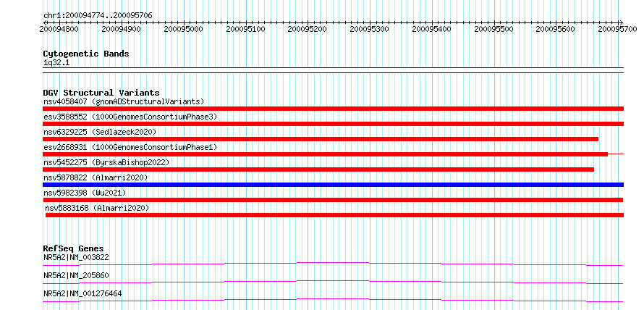Click ruler position 200095200

coord(308,29)
